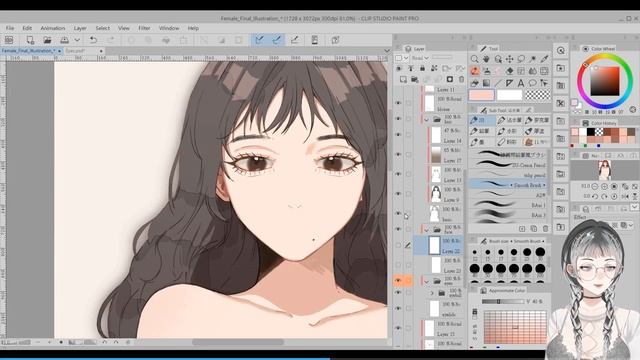The height and width of the screenshot is (360, 640).
Task: Select Layer 22 thumbnail in layer list
Action: [x=434, y=245]
